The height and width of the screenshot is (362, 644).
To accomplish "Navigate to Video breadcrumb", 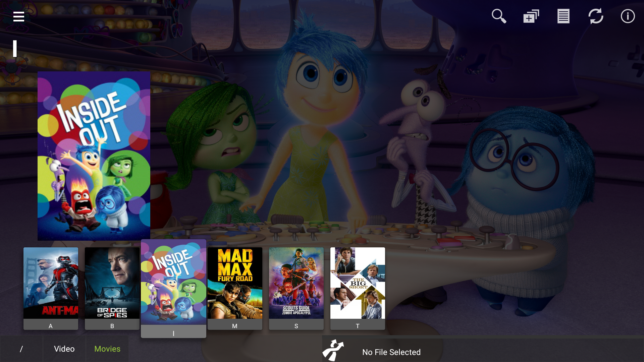I will point(64,349).
